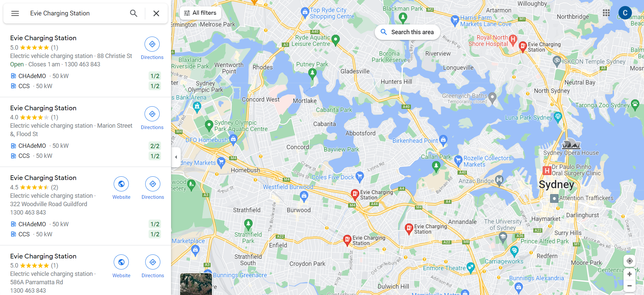
Task: Open the first Evie Charging Station result
Action: pos(43,38)
